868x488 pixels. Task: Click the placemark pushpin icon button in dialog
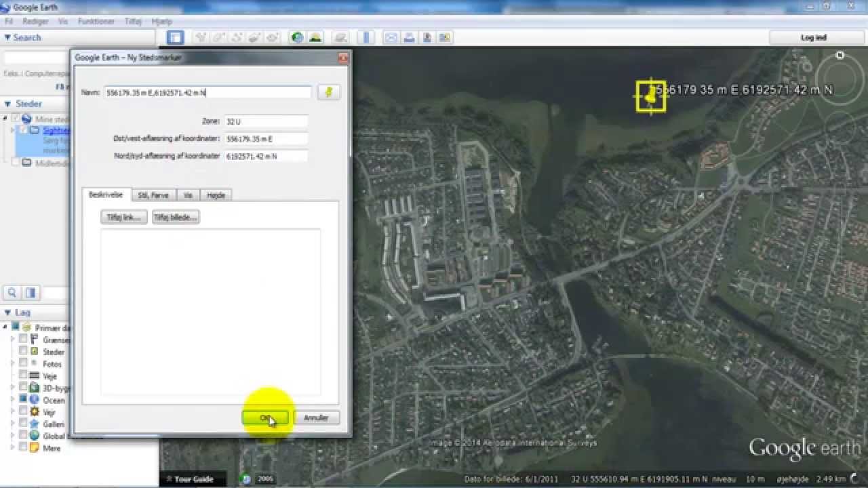coord(329,92)
